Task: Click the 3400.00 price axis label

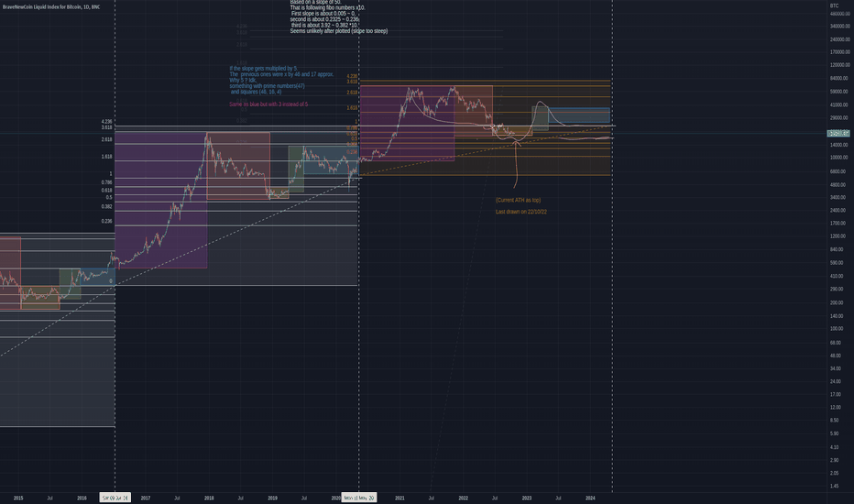Action: coord(838,197)
